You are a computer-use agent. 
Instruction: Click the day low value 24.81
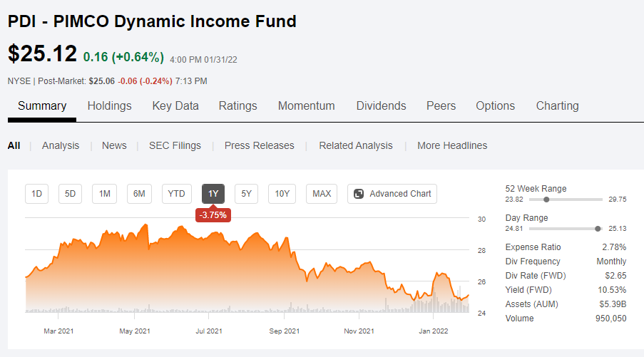[514, 229]
